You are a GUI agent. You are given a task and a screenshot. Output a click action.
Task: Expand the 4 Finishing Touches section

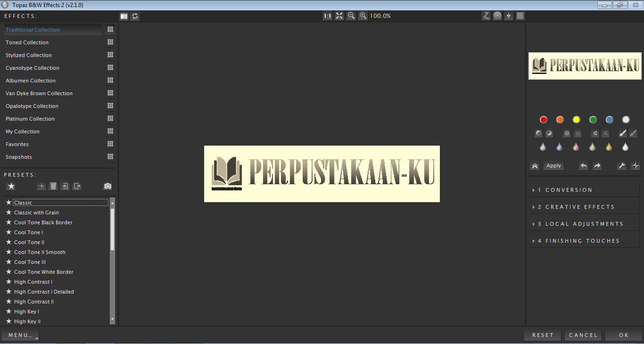coord(584,241)
